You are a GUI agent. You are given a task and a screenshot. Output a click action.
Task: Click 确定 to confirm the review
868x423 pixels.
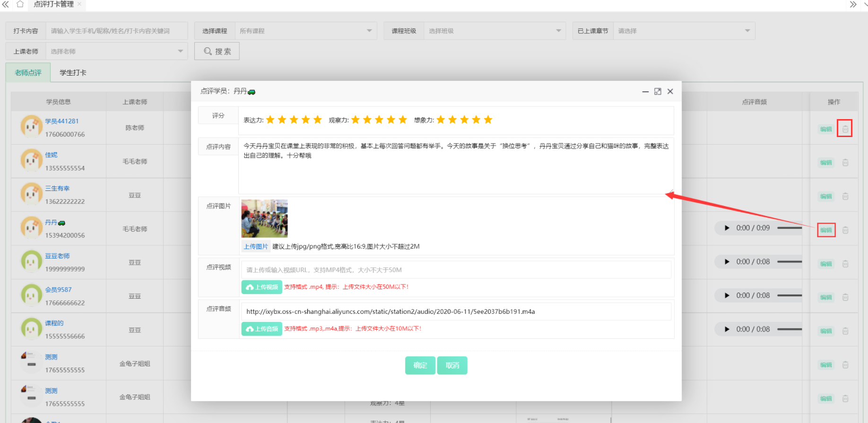(420, 365)
